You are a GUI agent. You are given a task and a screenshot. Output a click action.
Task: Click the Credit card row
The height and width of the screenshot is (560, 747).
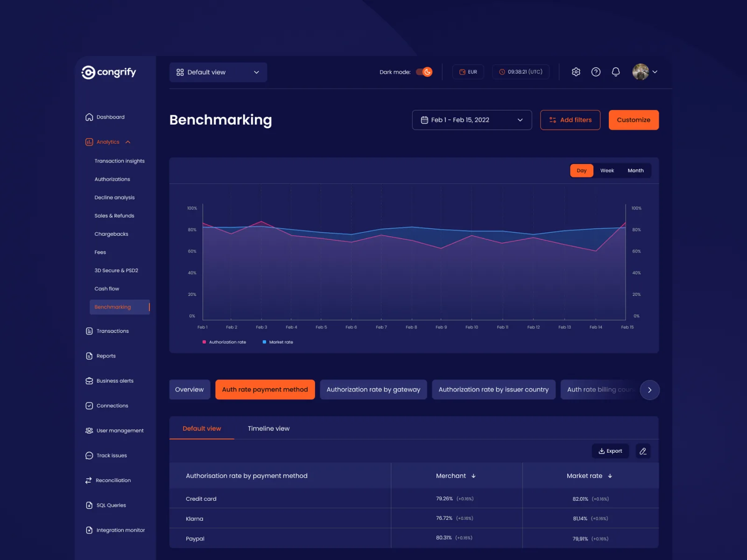[414, 498]
